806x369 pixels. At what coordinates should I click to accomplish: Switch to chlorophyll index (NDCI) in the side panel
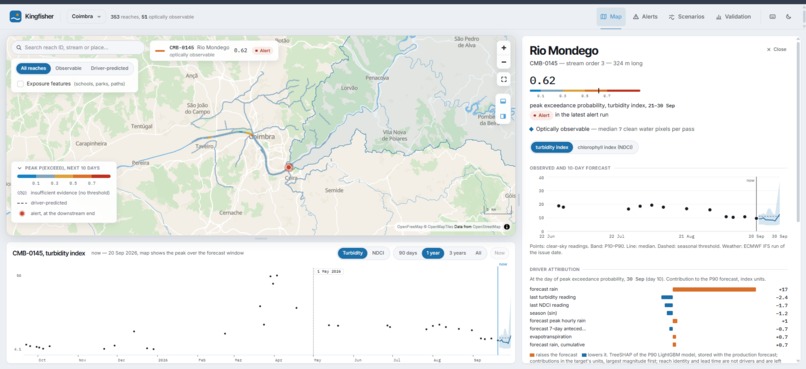click(x=606, y=147)
